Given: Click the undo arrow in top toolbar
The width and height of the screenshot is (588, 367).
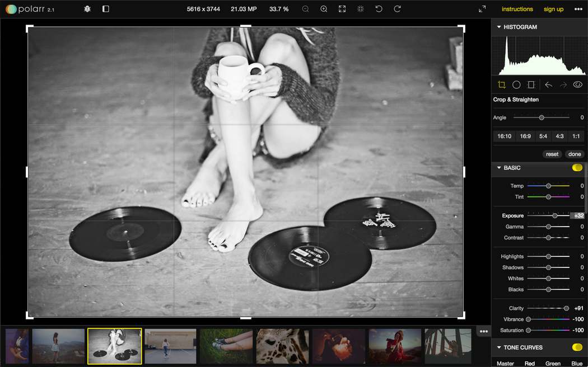Looking at the screenshot, I should point(379,9).
